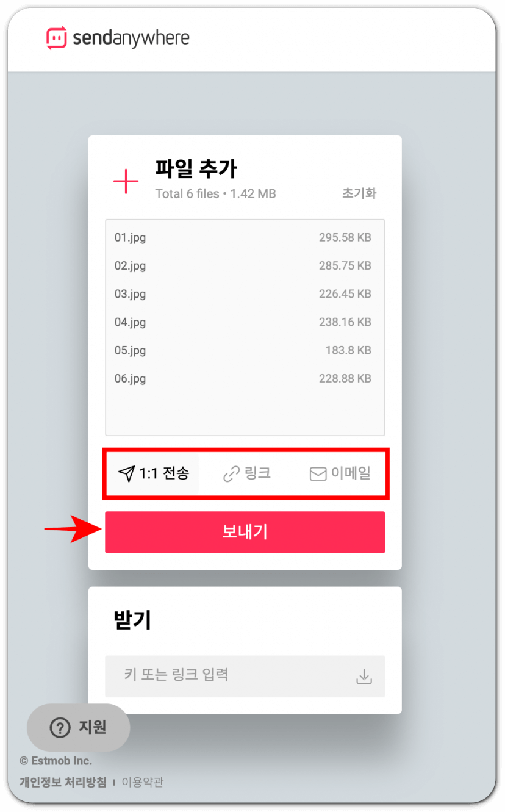Open the 개인정보 처리방침 link
Screen dimensions: 505x812
coord(63,782)
